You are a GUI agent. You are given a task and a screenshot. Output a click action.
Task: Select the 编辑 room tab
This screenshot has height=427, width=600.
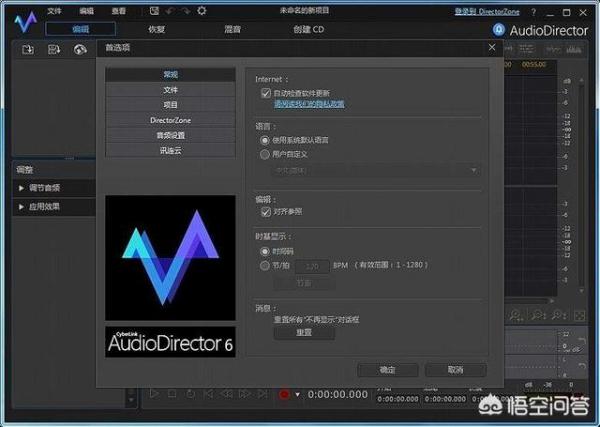pos(80,29)
